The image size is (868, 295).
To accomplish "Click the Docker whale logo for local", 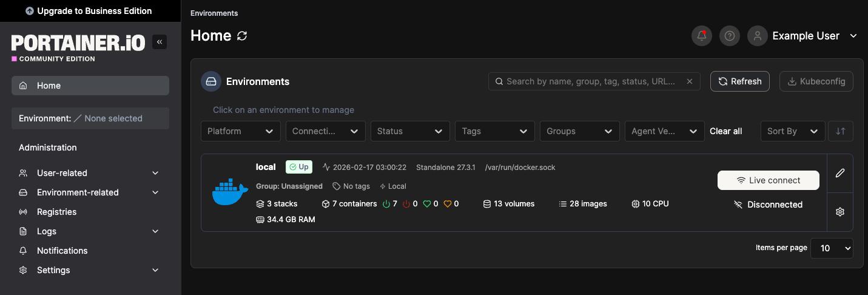I will (230, 192).
